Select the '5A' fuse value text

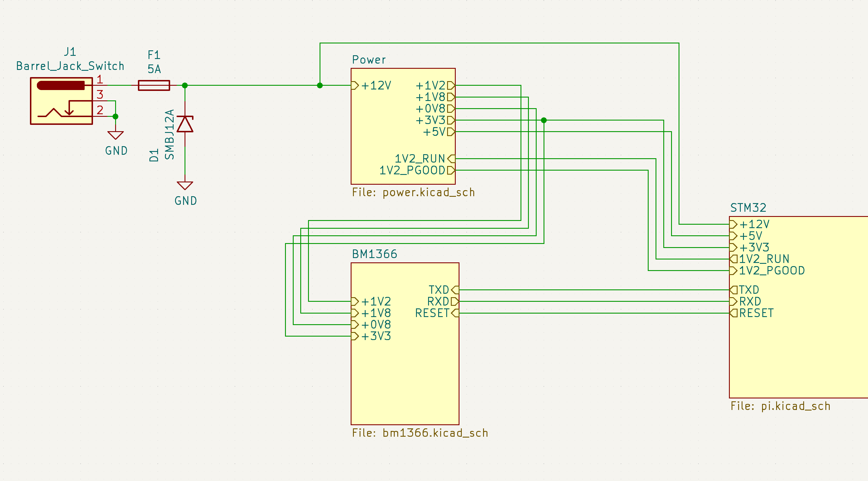pos(154,69)
